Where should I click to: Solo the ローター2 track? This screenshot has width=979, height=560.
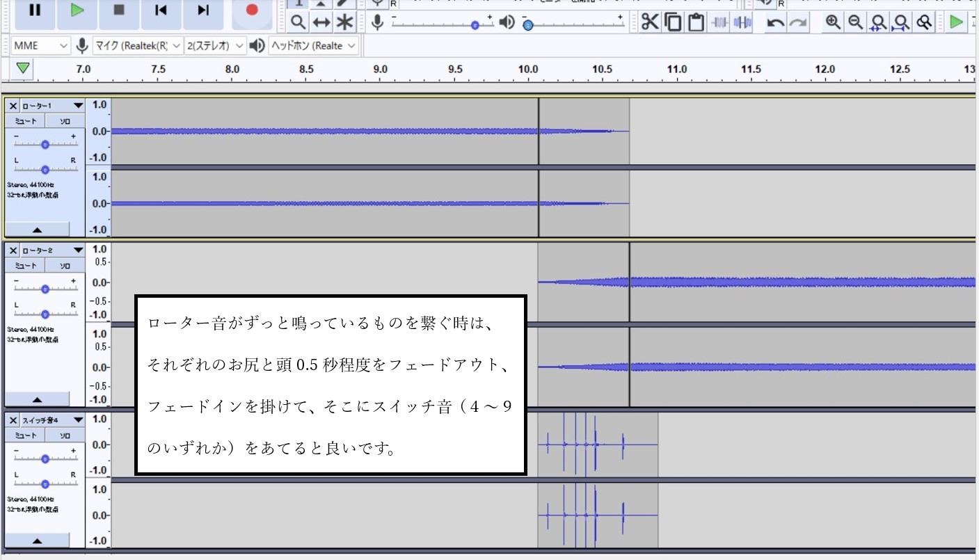65,266
